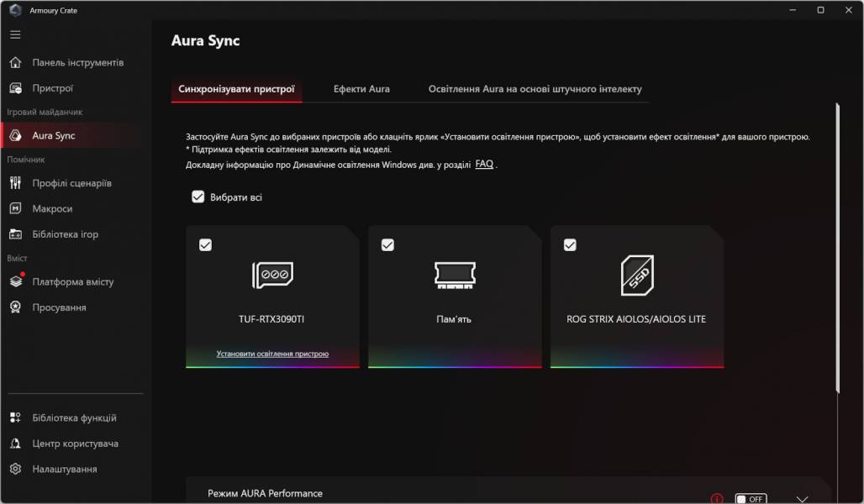The height and width of the screenshot is (504, 864).
Task: Click the Просування promotion badge icon
Action: (15, 307)
